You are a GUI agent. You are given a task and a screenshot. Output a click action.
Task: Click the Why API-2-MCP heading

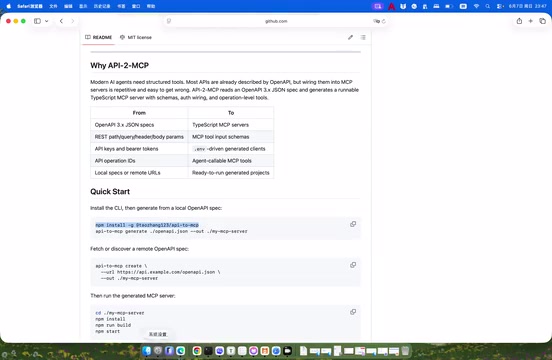119,65
